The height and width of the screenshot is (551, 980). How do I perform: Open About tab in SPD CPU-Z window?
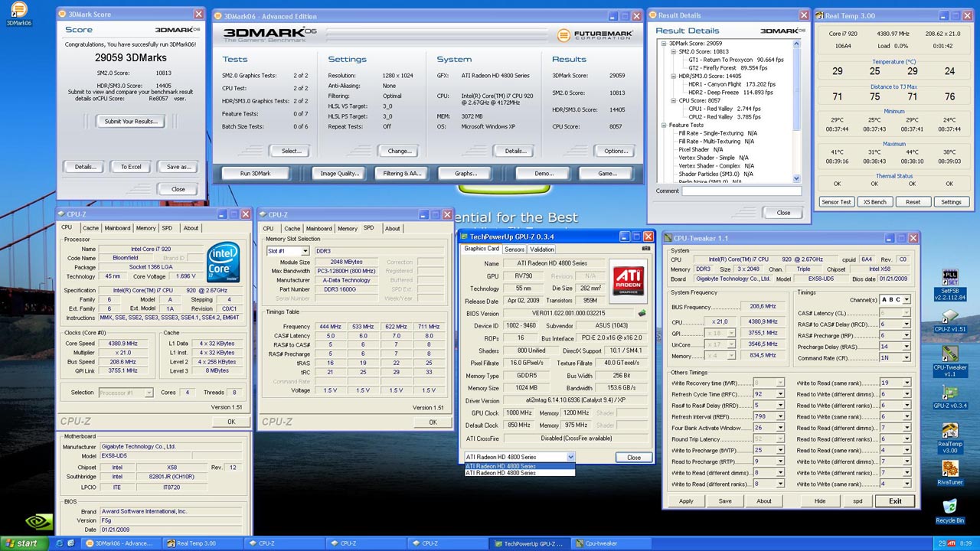click(392, 228)
